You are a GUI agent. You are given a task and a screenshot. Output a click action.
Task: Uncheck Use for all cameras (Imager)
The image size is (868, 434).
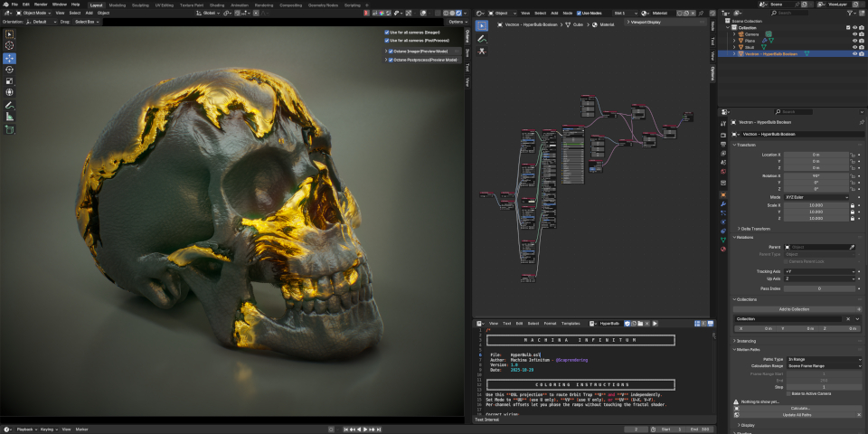(x=388, y=32)
